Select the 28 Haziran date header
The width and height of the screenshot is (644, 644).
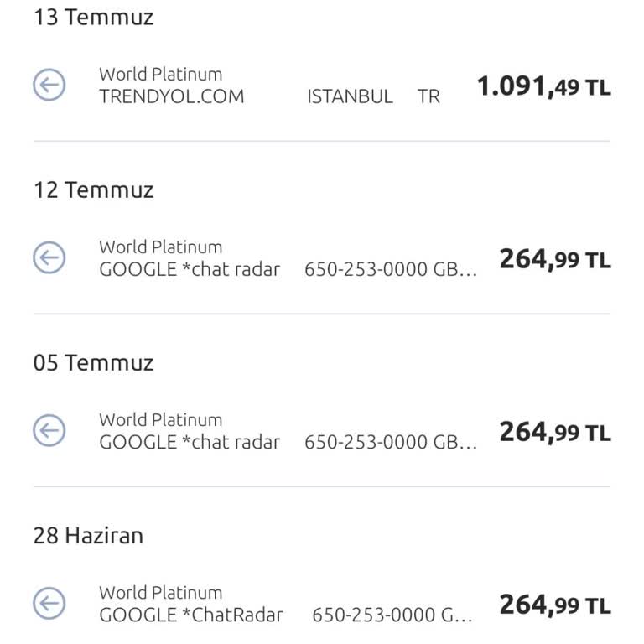(x=88, y=536)
